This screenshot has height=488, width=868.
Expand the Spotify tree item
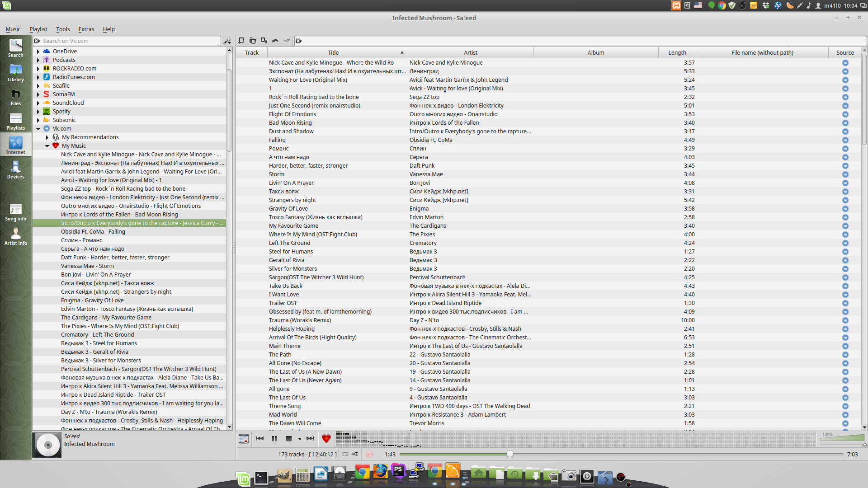click(38, 112)
